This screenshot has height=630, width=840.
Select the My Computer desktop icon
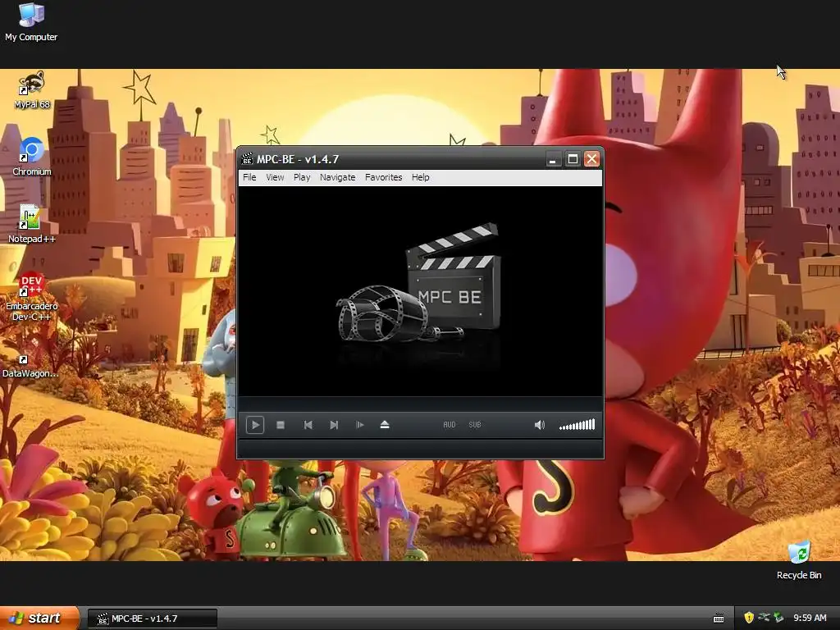pos(31,21)
